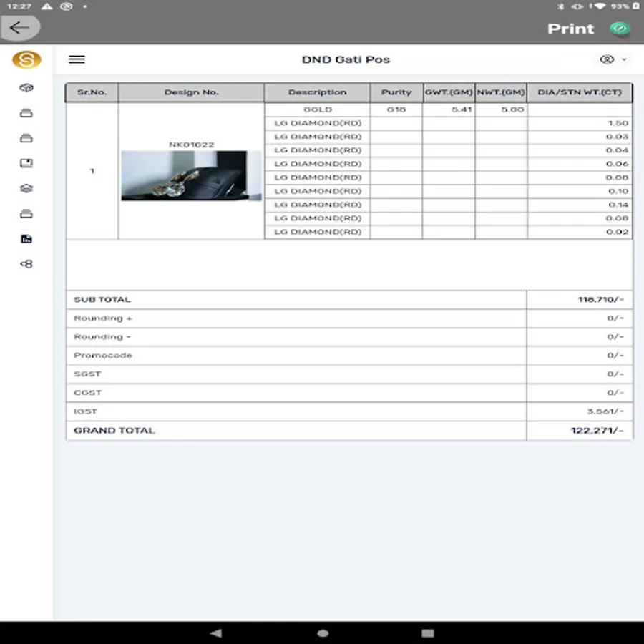This screenshot has width=644, height=644.
Task: Open the user profile icon
Action: (607, 59)
